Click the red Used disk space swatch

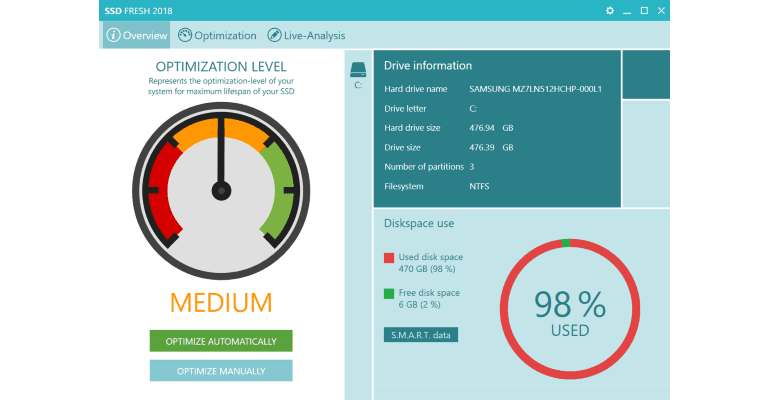389,258
